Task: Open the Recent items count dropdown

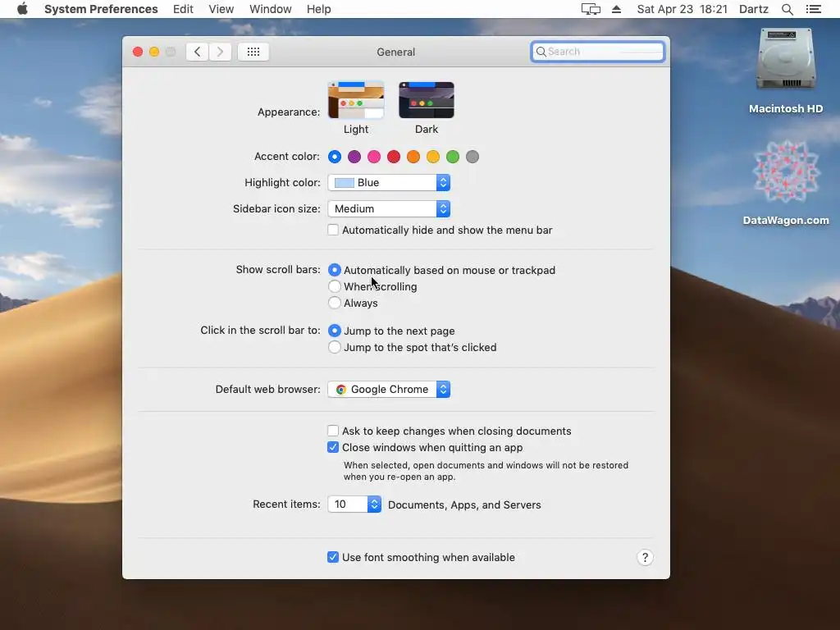Action: point(354,504)
